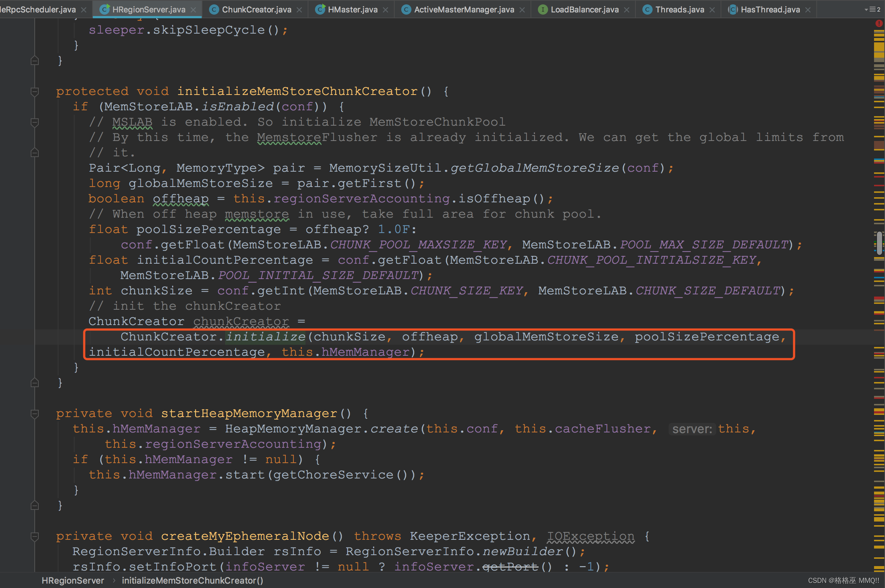Click the ChunkCreator.java class icon
Image resolution: width=885 pixels, height=588 pixels.
coord(214,9)
